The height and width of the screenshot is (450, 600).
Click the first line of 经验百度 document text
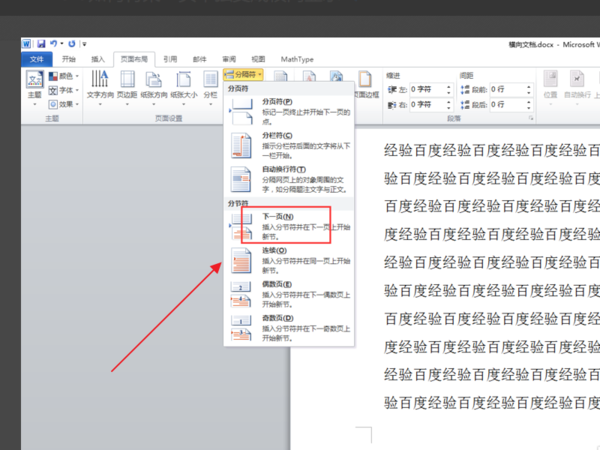(492, 150)
